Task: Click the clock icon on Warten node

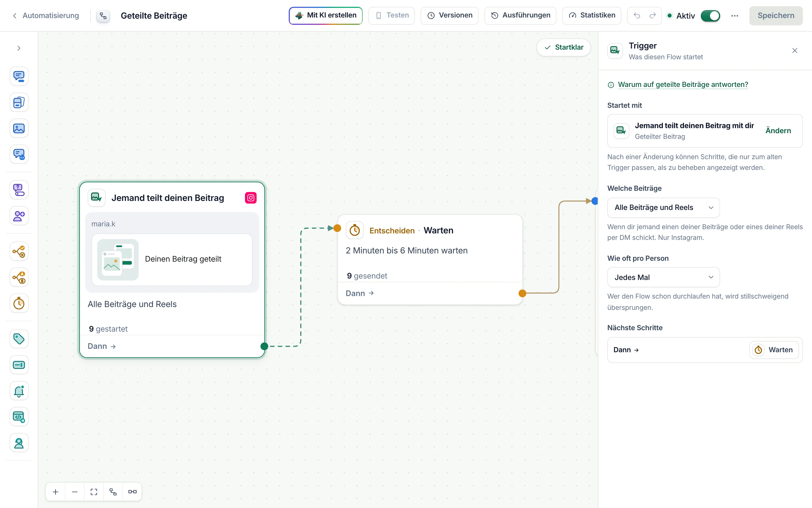Action: click(x=355, y=231)
